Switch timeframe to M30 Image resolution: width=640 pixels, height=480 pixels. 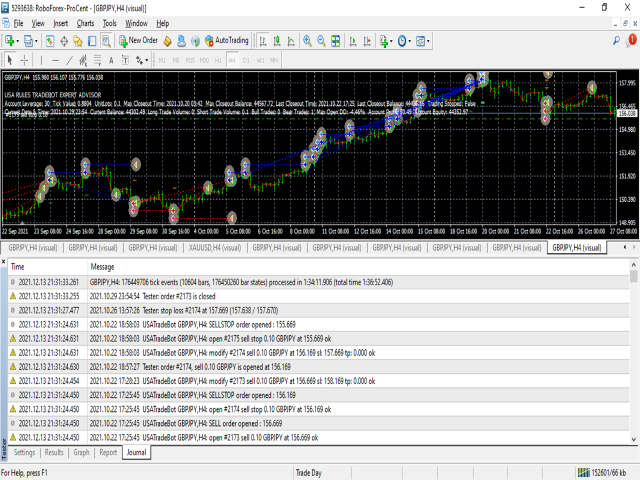[204, 60]
